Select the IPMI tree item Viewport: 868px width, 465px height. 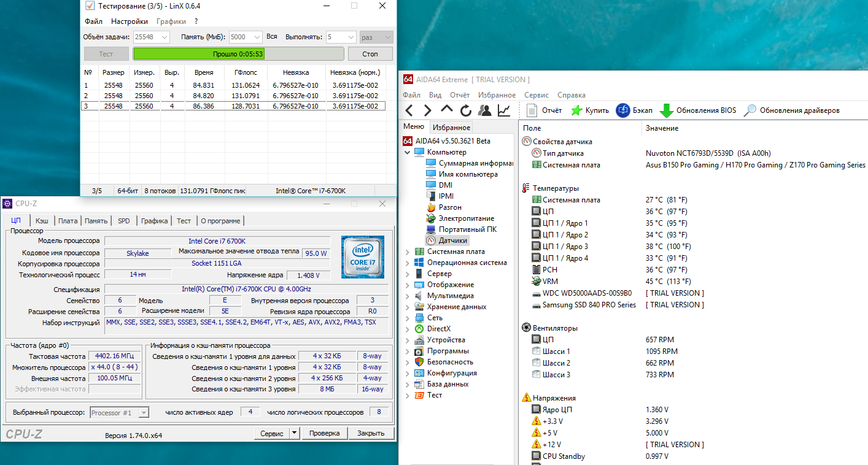pos(440,196)
